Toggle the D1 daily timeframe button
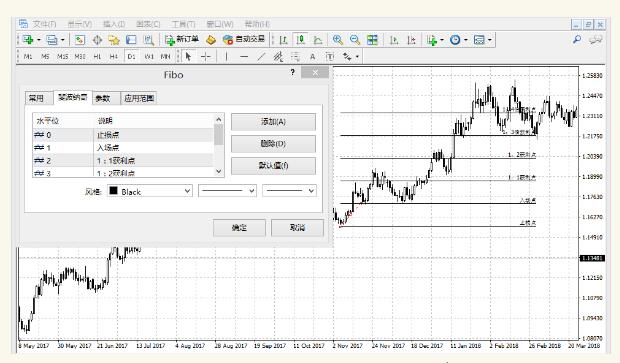 [131, 57]
